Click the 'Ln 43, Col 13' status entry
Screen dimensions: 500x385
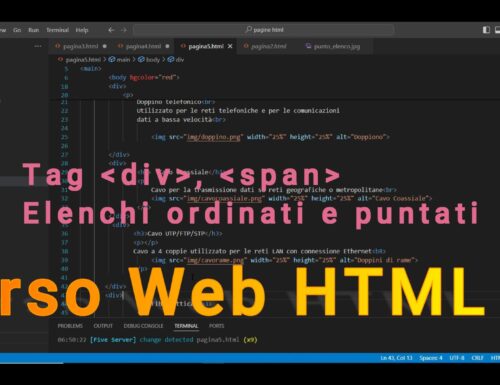(x=396, y=358)
